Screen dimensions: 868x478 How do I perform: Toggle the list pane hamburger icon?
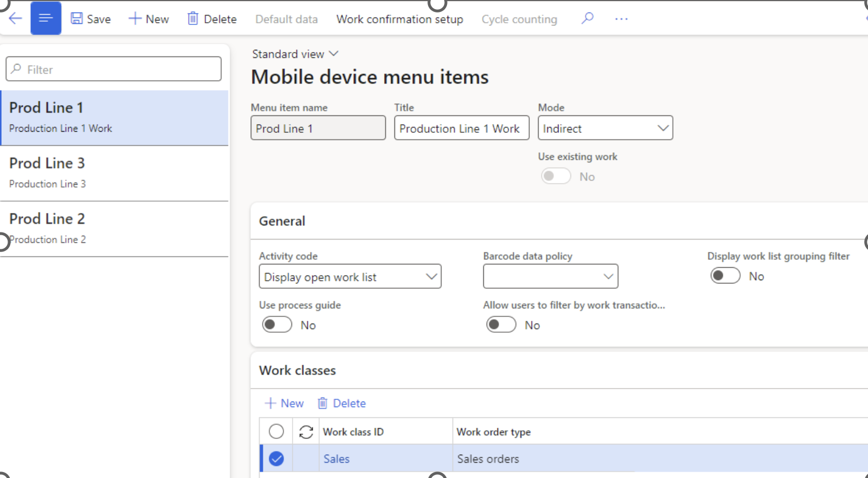point(46,18)
